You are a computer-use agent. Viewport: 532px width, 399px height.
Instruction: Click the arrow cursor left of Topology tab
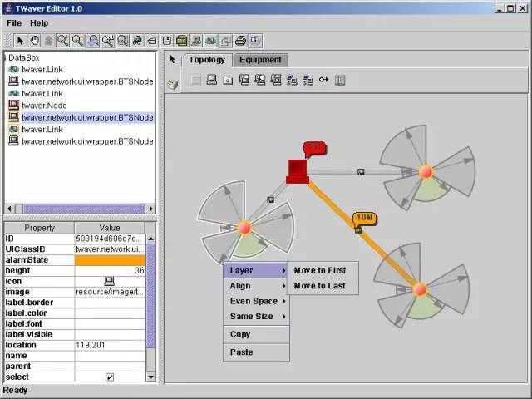coord(172,59)
